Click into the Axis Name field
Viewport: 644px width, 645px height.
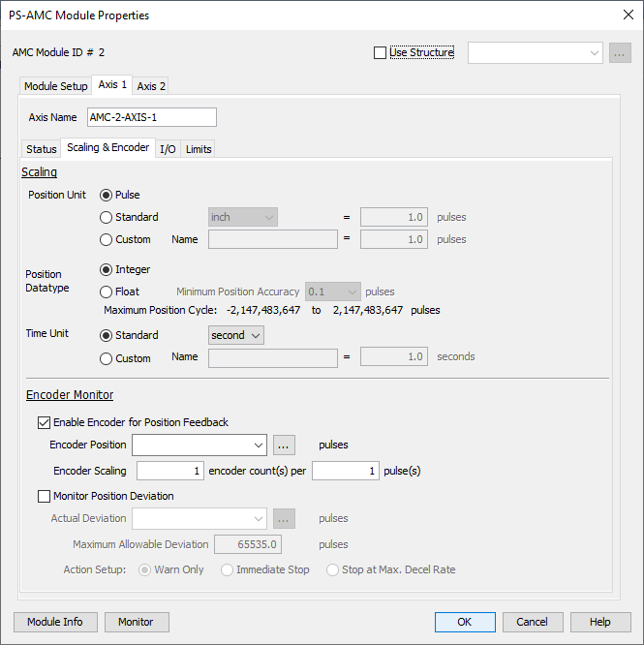(151, 117)
